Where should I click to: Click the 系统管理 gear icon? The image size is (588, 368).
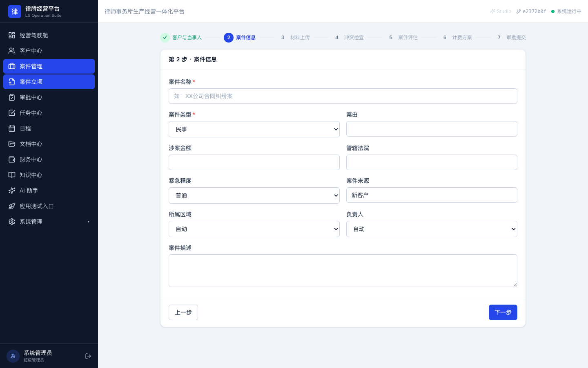(x=12, y=222)
